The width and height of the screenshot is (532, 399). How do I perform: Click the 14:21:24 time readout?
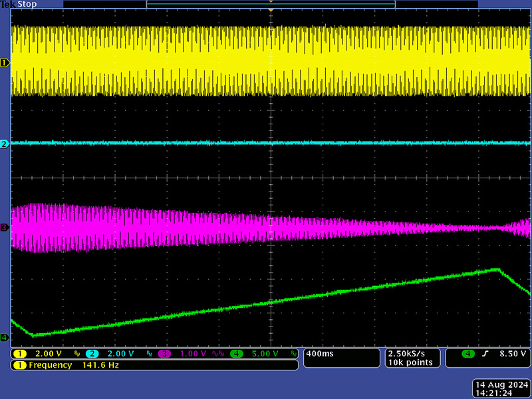click(x=493, y=394)
